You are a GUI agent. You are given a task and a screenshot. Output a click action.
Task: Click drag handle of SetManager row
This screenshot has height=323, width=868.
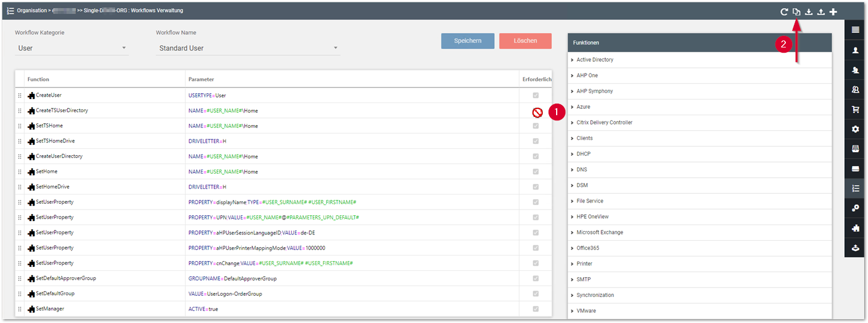tap(19, 309)
